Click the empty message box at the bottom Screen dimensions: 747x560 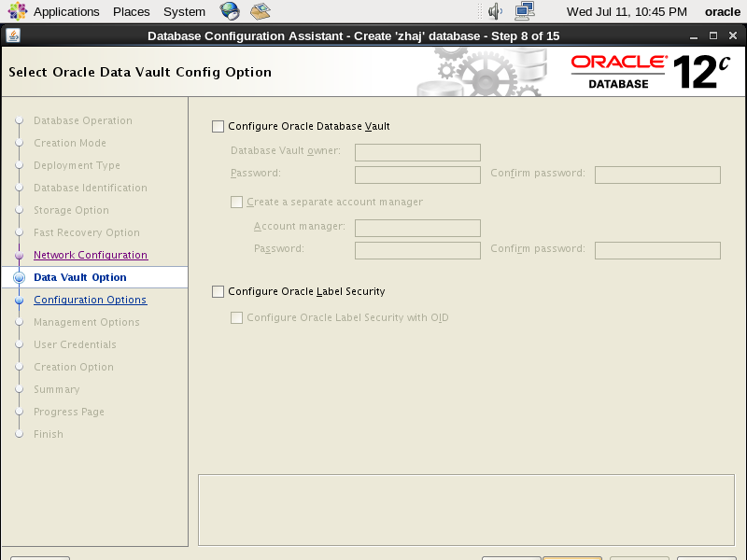(466, 510)
